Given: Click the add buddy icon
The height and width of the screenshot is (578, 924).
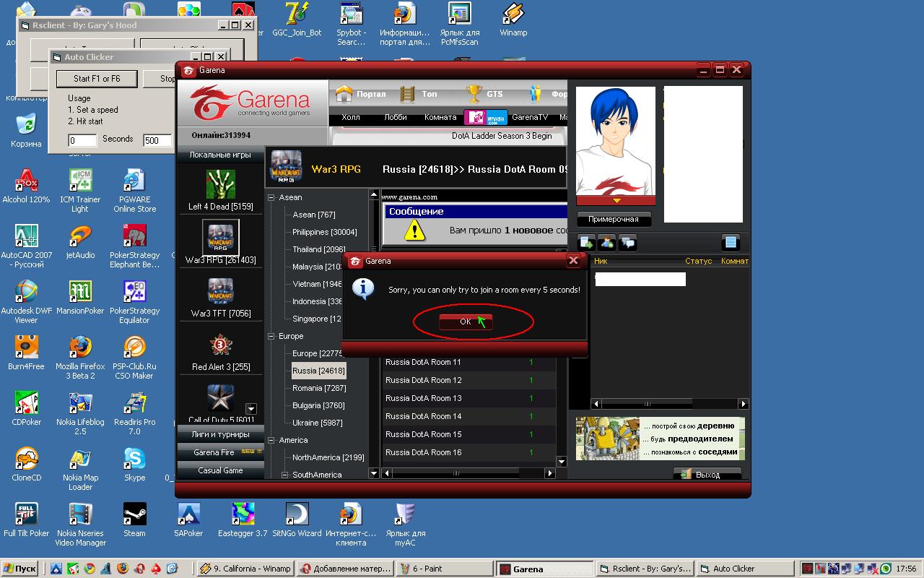Looking at the screenshot, I should 606,243.
